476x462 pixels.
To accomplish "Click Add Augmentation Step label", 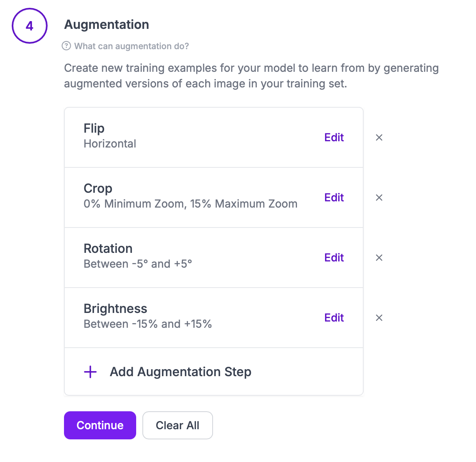I will pyautogui.click(x=180, y=372).
